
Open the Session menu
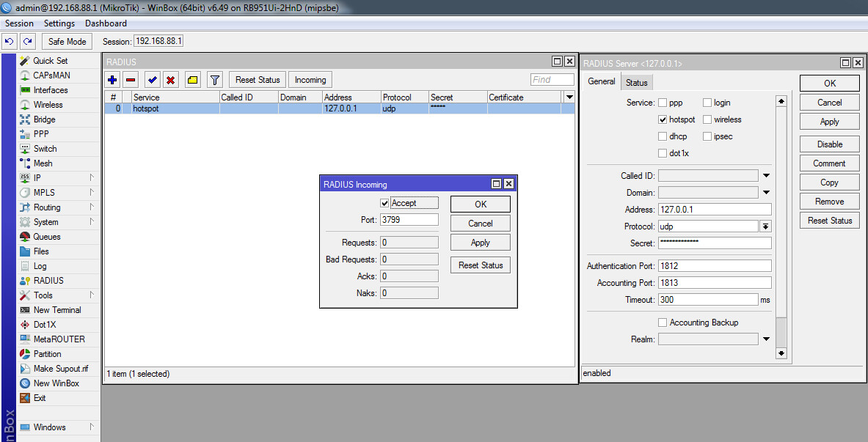(19, 23)
